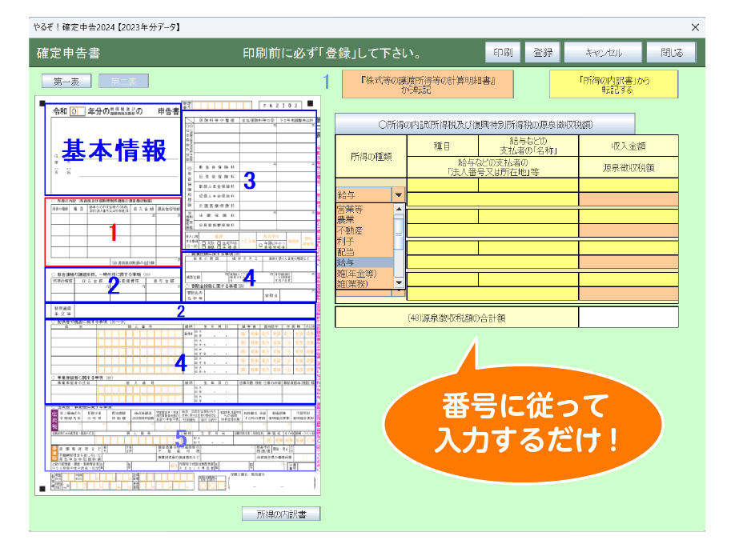Click the 種目 field beside 給与 dropdown
This screenshot has height=560, width=735.
[x=443, y=185]
